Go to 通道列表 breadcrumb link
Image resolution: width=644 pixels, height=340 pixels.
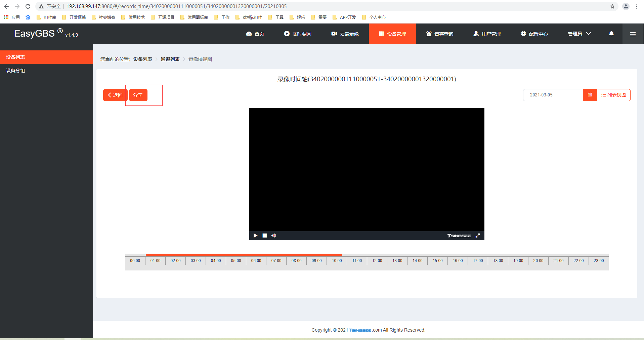(x=170, y=59)
